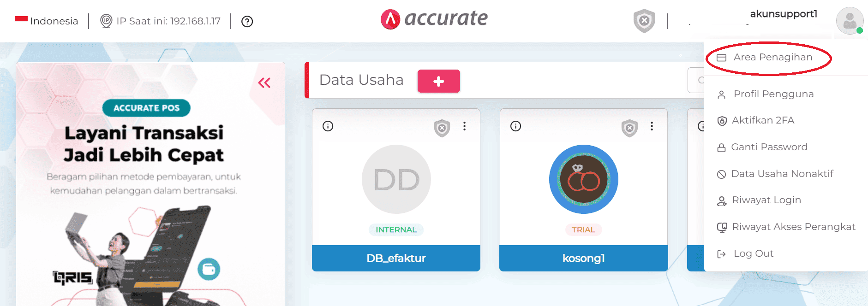Open three-dot menu on DB_efaktur card
The height and width of the screenshot is (306, 868).
(x=465, y=126)
